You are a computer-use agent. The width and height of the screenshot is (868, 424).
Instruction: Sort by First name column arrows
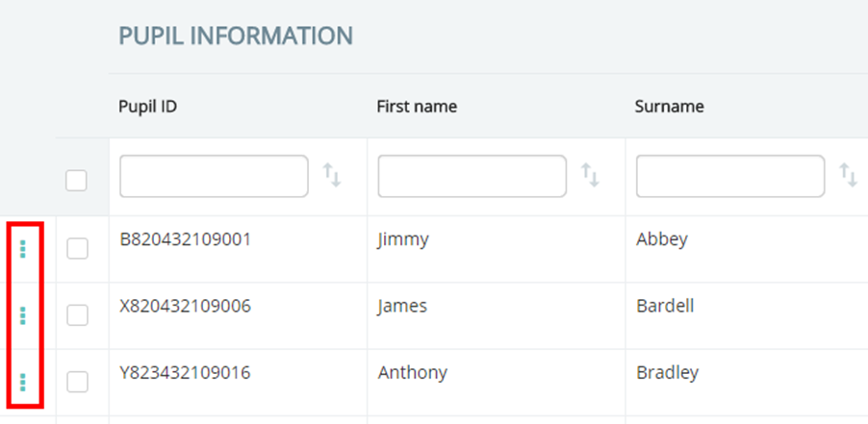590,176
